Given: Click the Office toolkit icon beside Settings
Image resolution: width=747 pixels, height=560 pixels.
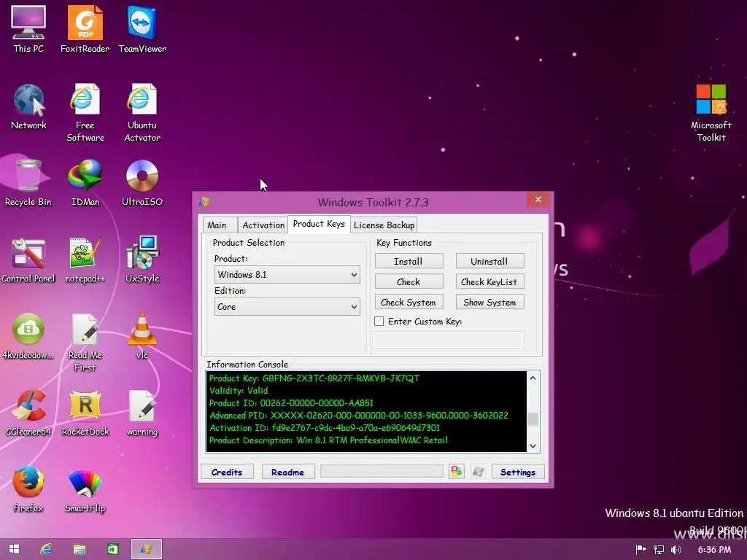Looking at the screenshot, I should click(x=457, y=472).
